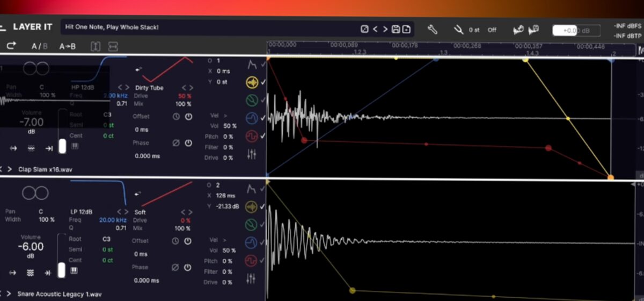Click the redo arrow icon

[11, 46]
